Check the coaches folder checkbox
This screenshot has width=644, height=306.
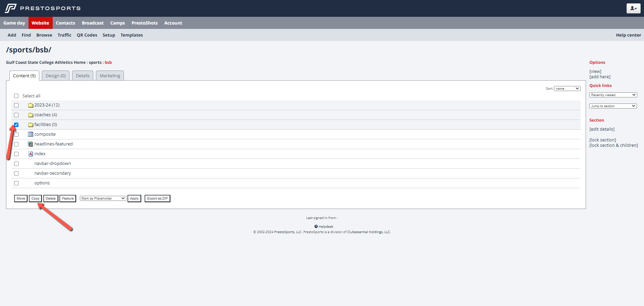[16, 115]
